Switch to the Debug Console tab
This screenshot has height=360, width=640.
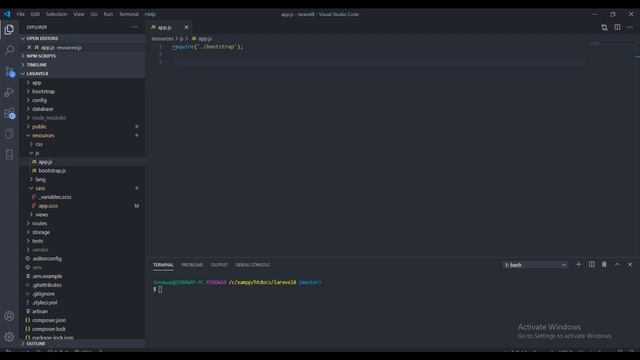[252, 265]
